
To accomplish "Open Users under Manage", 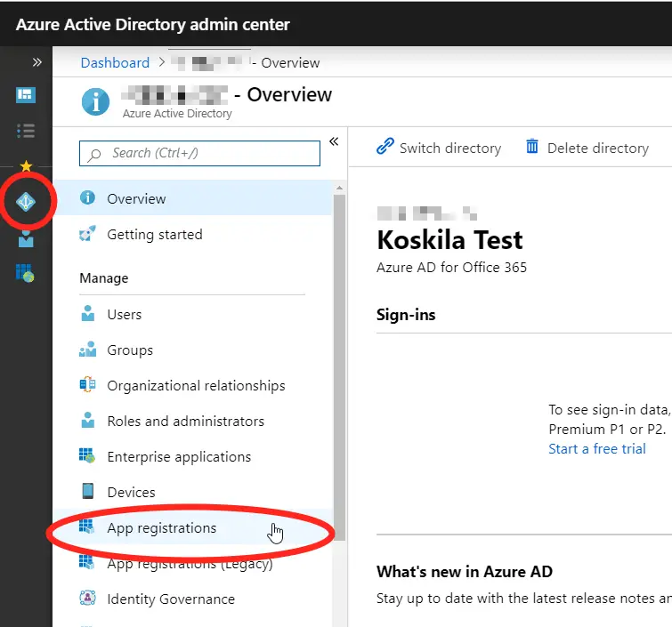I will (x=124, y=315).
